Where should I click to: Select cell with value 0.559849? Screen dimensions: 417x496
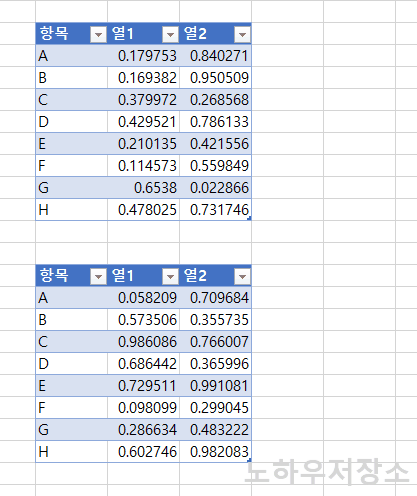(216, 166)
